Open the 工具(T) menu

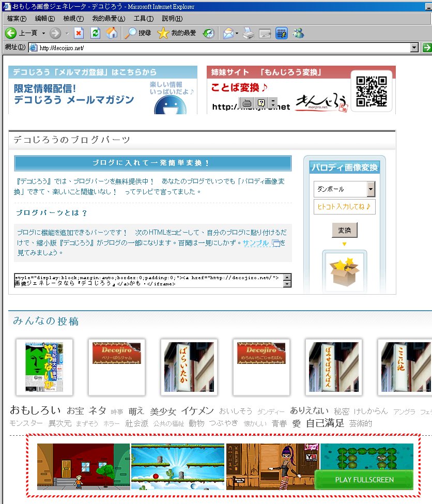[144, 19]
